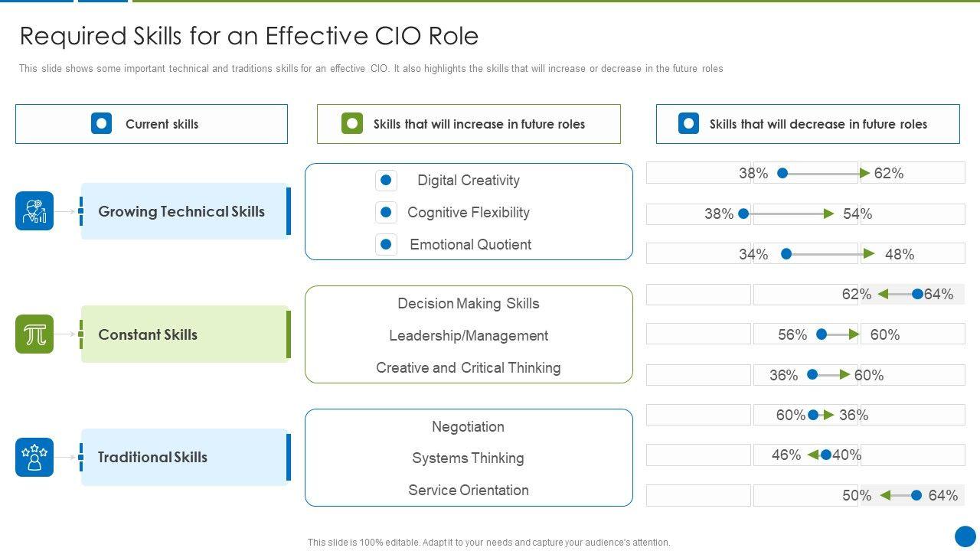This screenshot has width=980, height=551.
Task: Select the Traditional Skills label box
Action: point(185,457)
